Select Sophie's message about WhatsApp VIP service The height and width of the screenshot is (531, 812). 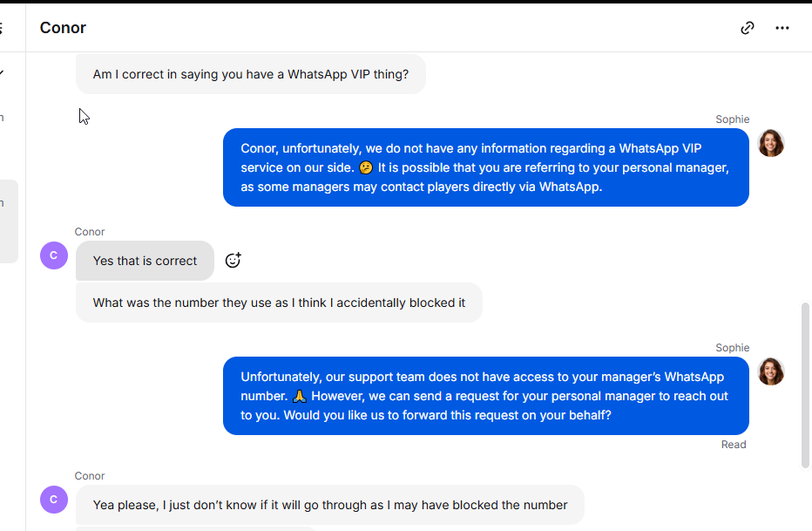click(486, 167)
